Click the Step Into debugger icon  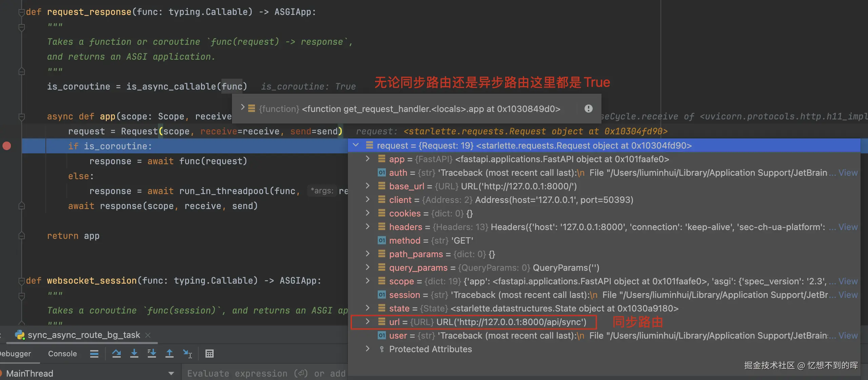(x=134, y=354)
